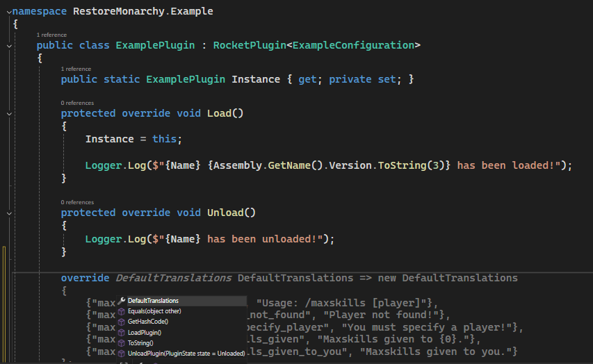
Task: Collapse the ExamplePlugin class region
Action: 8,45
